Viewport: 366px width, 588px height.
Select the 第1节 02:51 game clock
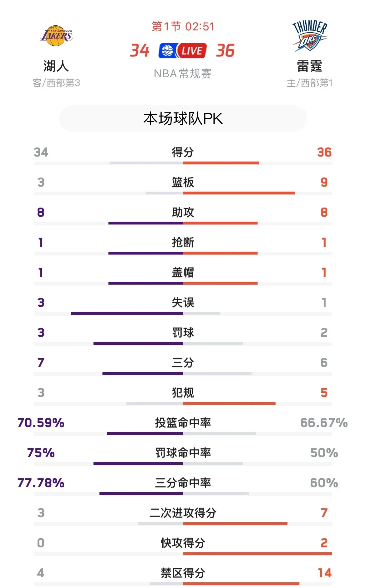click(183, 27)
